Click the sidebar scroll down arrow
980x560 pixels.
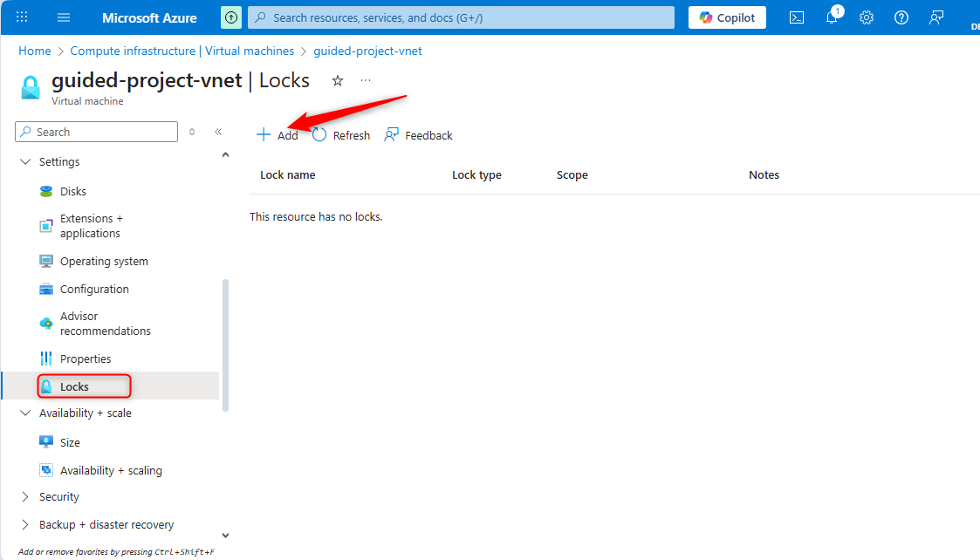[x=226, y=536]
